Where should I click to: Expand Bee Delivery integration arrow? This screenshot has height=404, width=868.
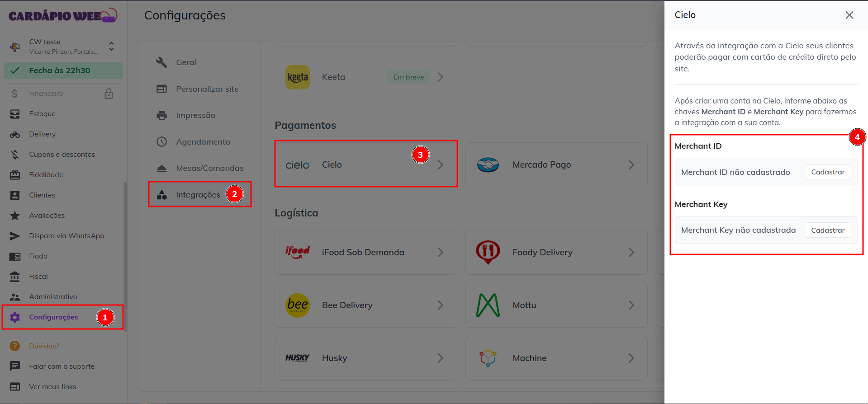click(x=440, y=305)
